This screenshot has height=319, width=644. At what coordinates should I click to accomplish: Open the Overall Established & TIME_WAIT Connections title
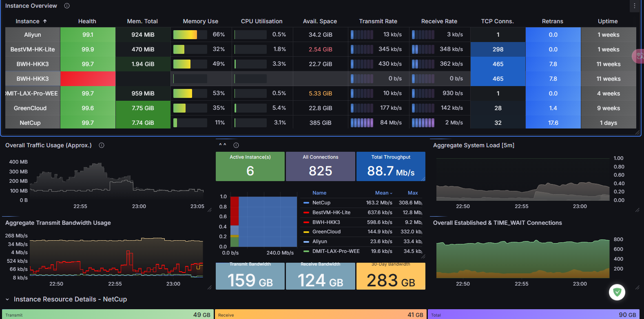(498, 223)
